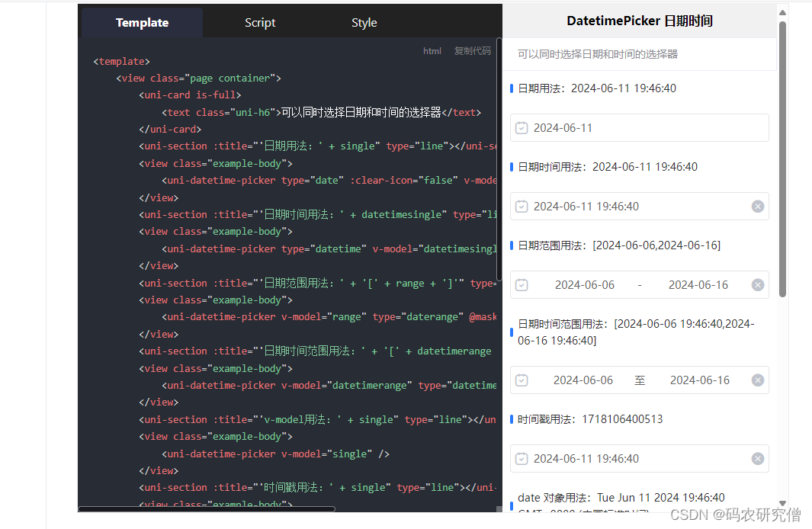Image resolution: width=812 pixels, height=529 pixels.
Task: Clear the 时间戳用法 picker value
Action: (x=757, y=458)
